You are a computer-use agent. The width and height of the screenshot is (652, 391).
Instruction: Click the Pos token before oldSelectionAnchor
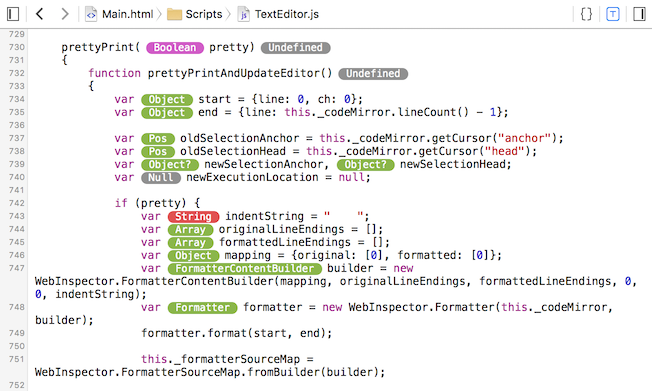coord(158,139)
